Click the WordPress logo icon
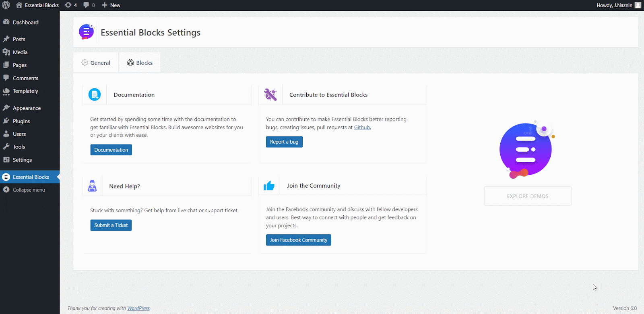Viewport: 644px width, 314px height. point(6,5)
